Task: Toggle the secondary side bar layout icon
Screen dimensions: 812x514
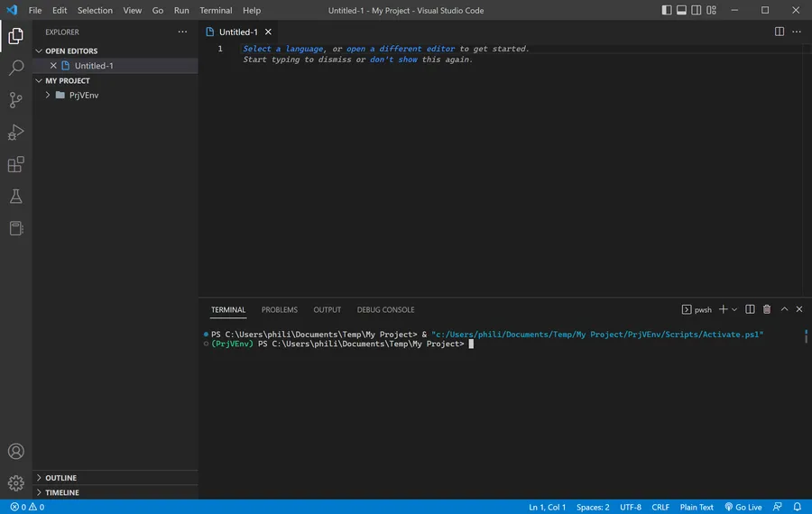Action: coord(697,10)
